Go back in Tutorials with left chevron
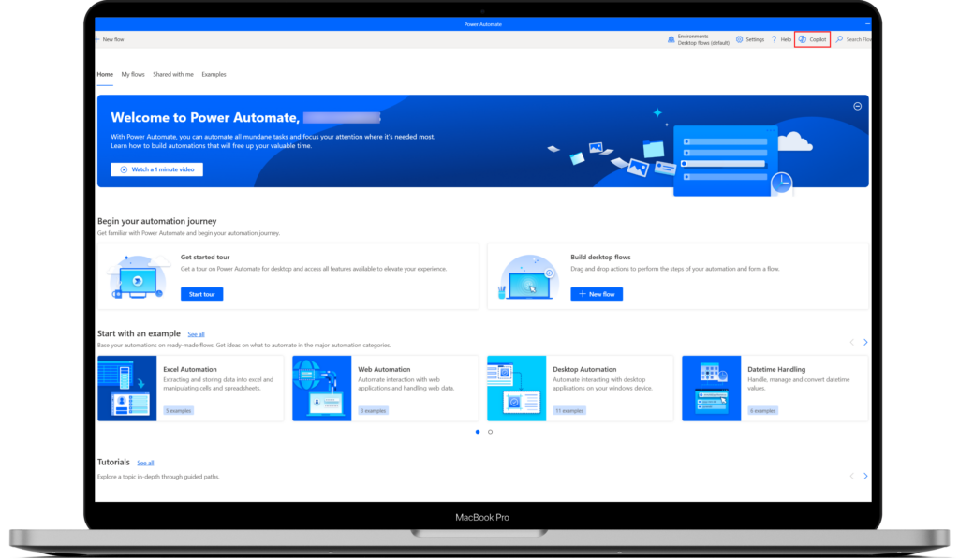This screenshot has height=560, width=959. [x=852, y=476]
